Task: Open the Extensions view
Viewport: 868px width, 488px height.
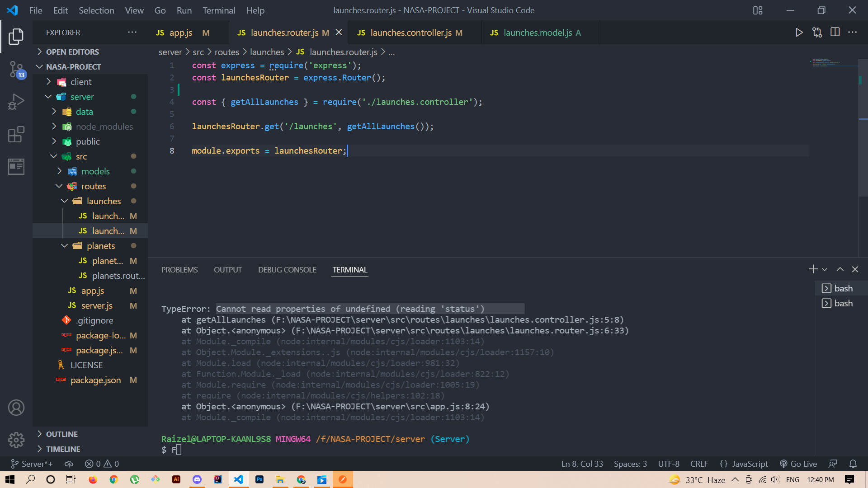Action: point(16,134)
